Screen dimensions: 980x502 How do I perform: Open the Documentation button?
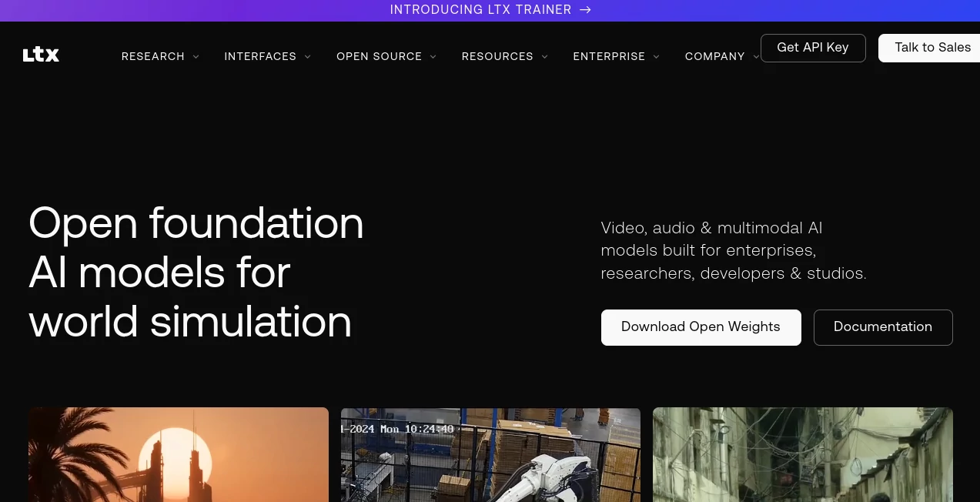click(883, 327)
